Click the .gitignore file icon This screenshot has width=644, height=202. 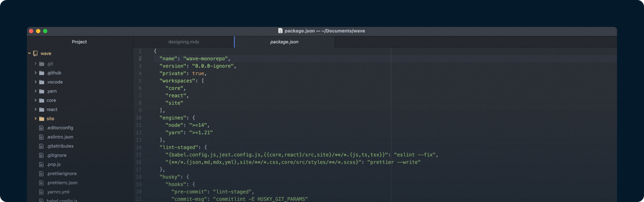coord(41,156)
